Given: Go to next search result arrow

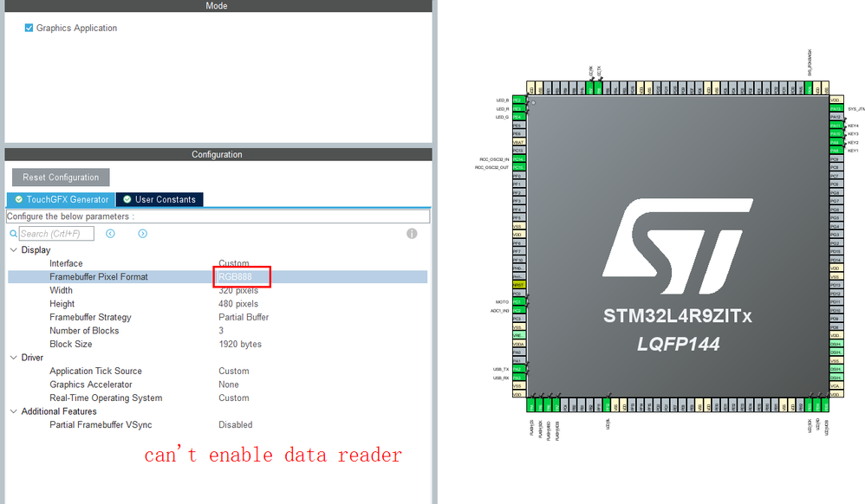Looking at the screenshot, I should (142, 234).
